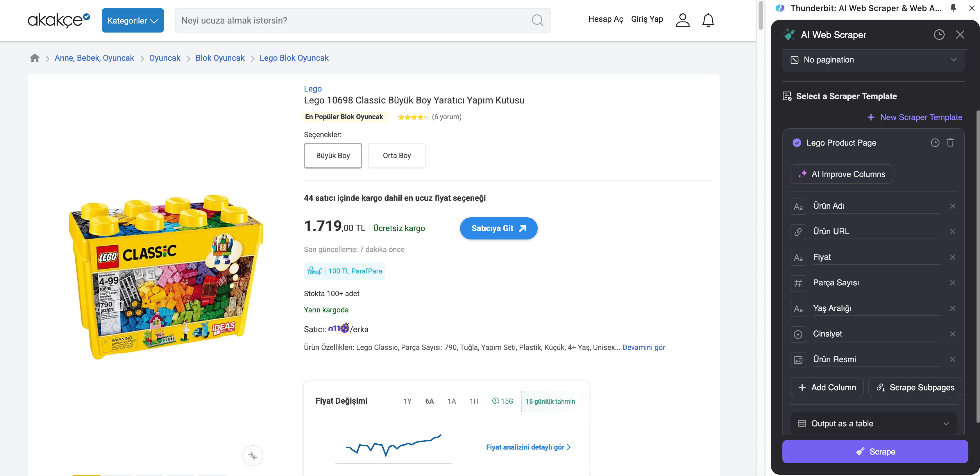Click the home icon in breadcrumb

pos(35,58)
